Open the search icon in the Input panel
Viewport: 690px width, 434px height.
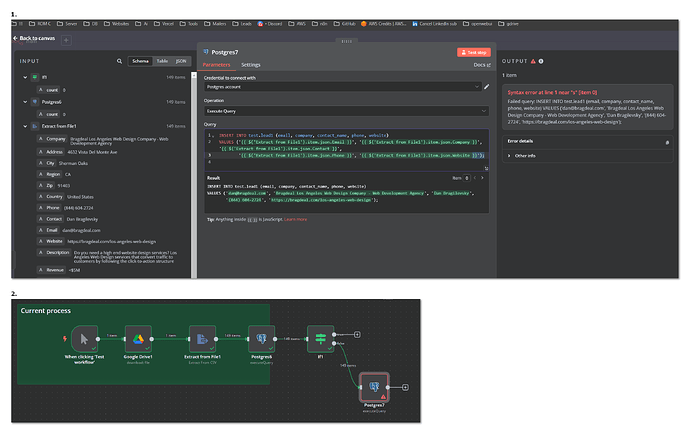click(119, 61)
